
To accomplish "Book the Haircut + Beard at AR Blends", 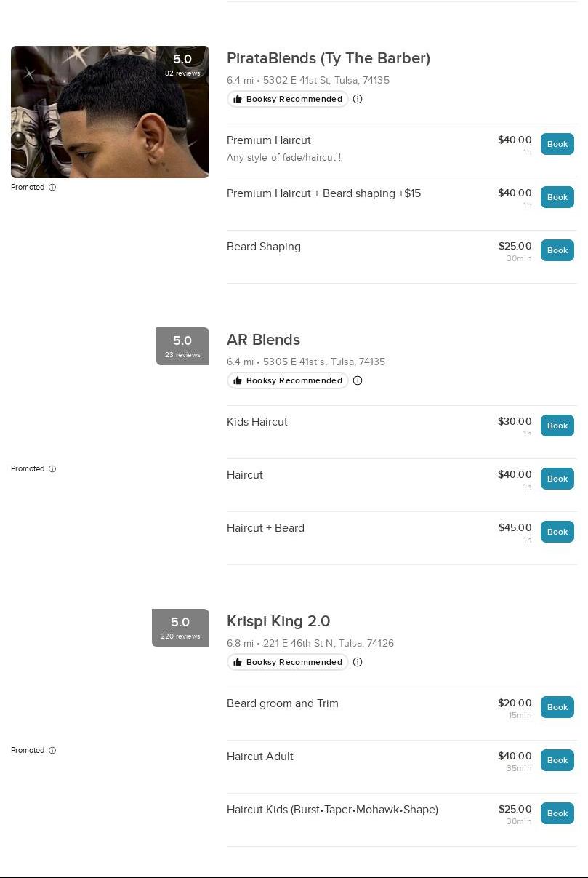I will [557, 532].
